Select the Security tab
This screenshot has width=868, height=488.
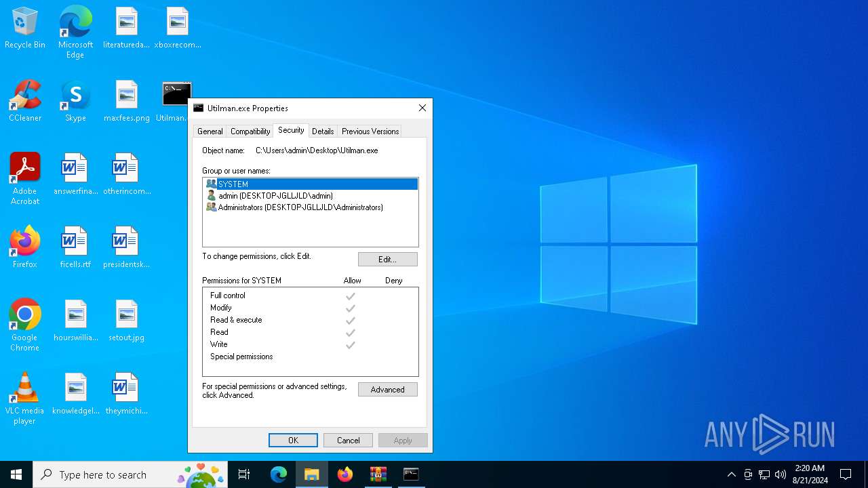pos(291,130)
